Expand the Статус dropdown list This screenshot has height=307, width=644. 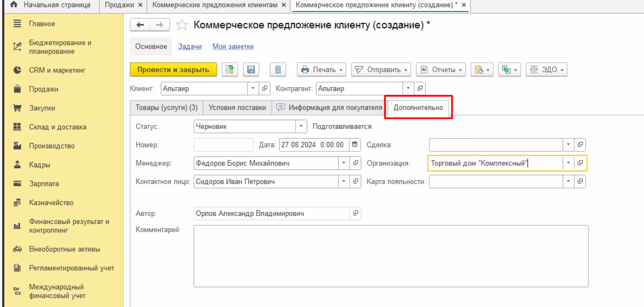tap(301, 127)
